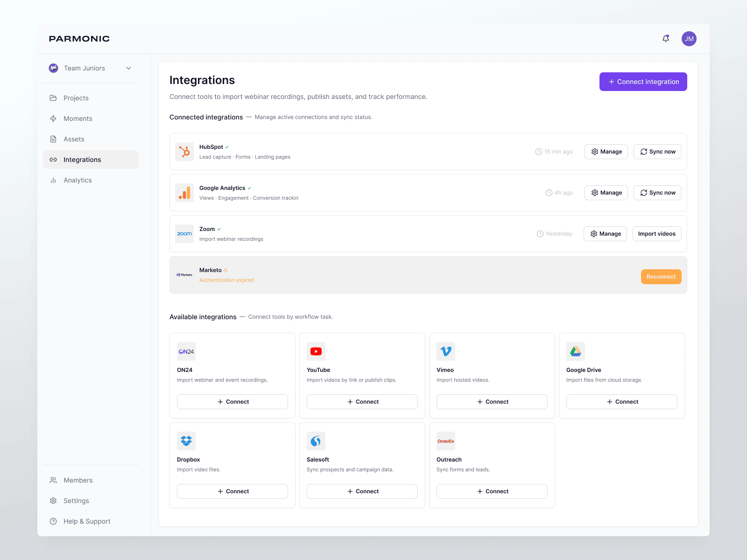The height and width of the screenshot is (560, 747).
Task: Open Moments in the sidebar
Action: point(91,119)
